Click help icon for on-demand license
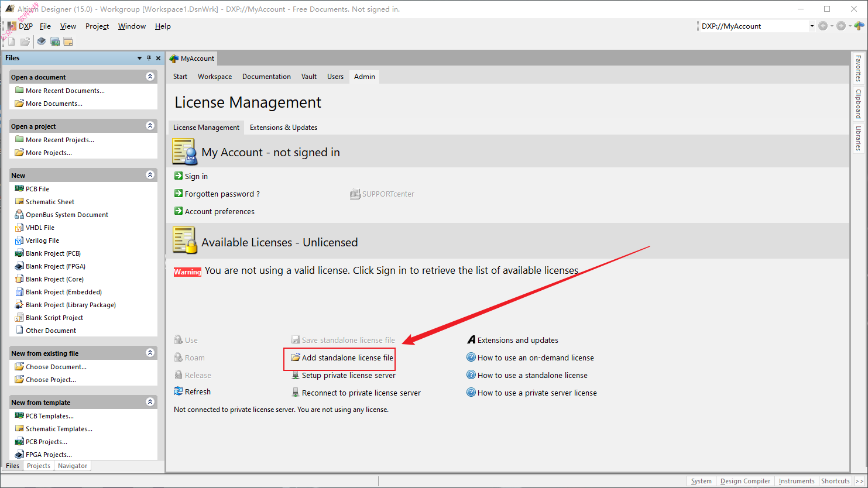868x488 pixels. tap(471, 358)
